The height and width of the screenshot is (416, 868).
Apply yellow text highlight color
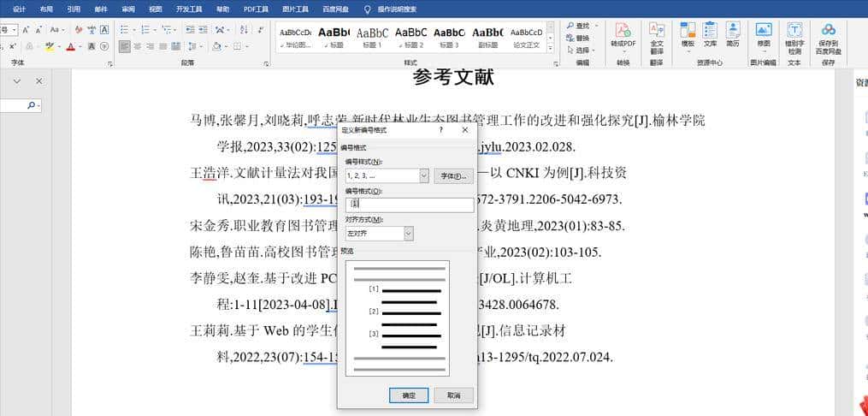coord(50,46)
